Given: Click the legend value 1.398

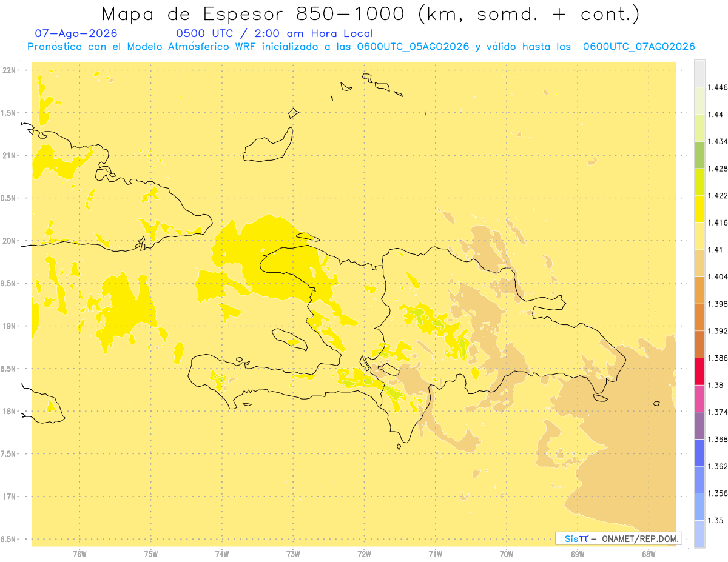Looking at the screenshot, I should click(x=718, y=304).
